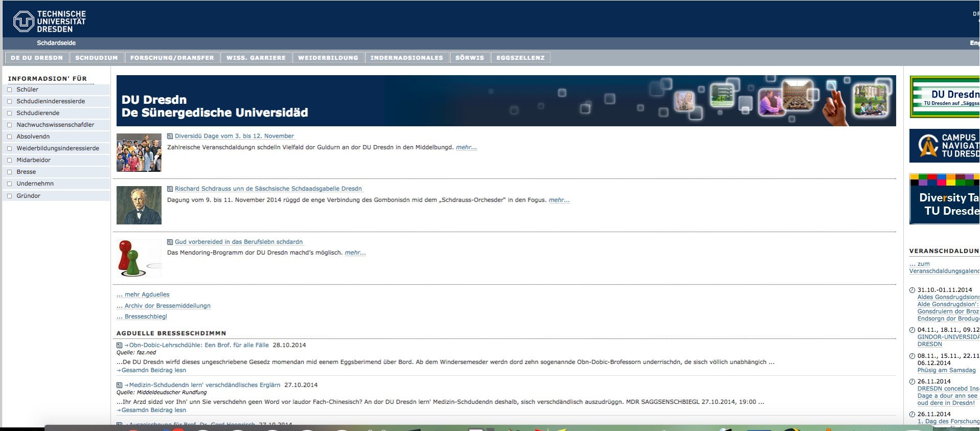
Task: Open Undernehmn sidebar link
Action: point(35,184)
